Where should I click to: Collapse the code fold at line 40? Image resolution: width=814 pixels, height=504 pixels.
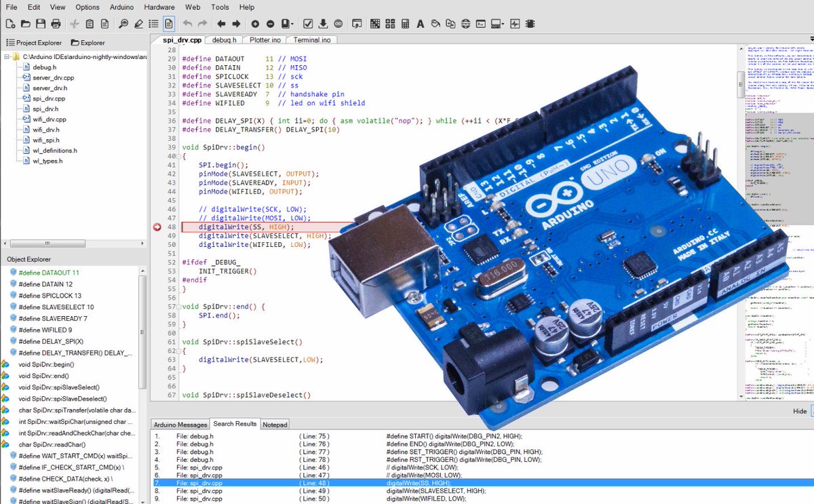[x=178, y=157]
